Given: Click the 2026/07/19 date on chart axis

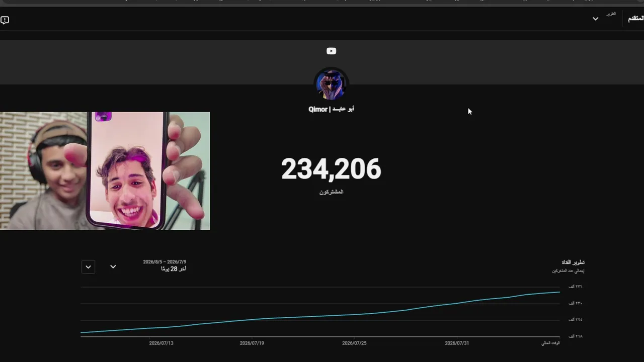Looking at the screenshot, I should [252, 343].
